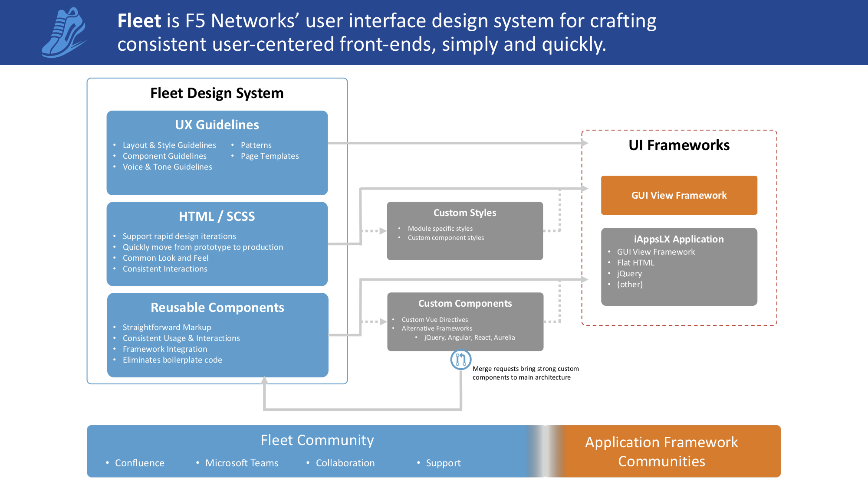Viewport: 868px width, 488px height.
Task: Click GUI View Framework bullet under iAppsLX
Action: click(656, 252)
